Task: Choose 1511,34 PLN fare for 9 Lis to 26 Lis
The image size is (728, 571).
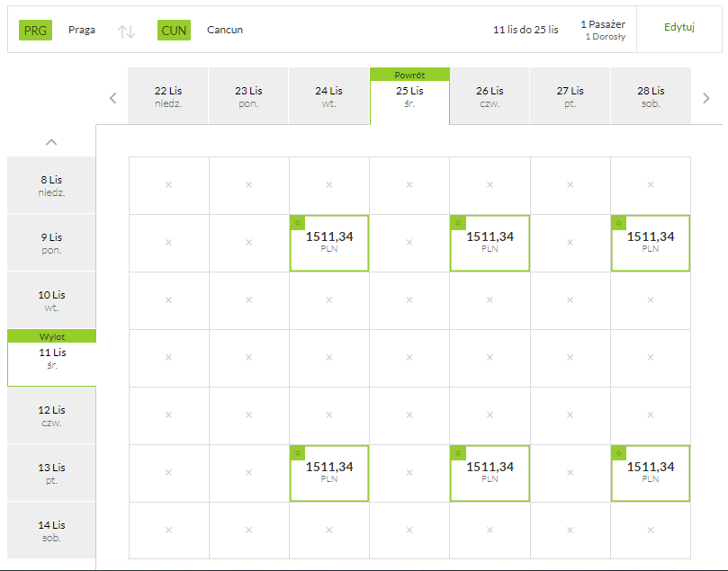Action: [x=490, y=243]
